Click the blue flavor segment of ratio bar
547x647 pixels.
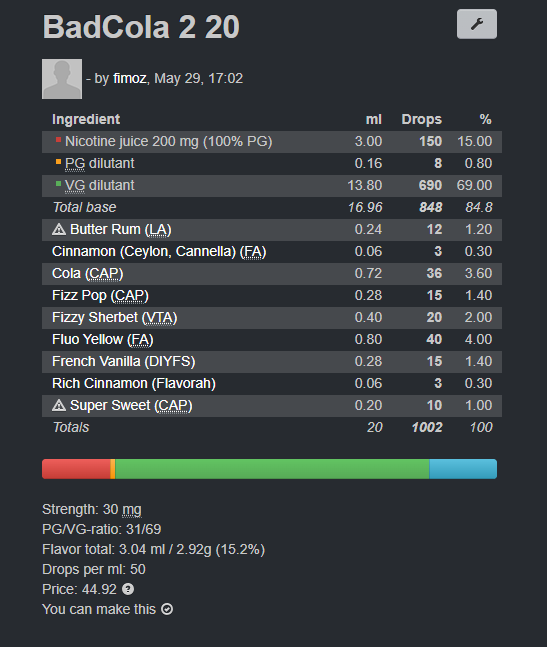pos(463,469)
